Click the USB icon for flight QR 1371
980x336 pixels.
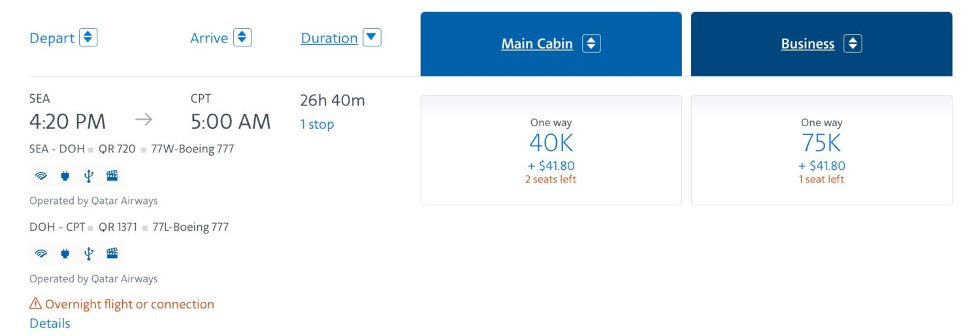click(x=89, y=254)
